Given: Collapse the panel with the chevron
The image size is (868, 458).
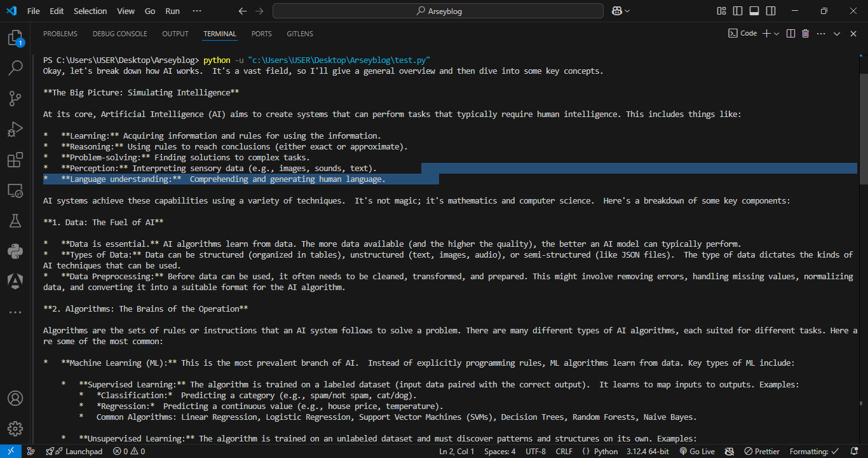Looking at the screenshot, I should [837, 34].
